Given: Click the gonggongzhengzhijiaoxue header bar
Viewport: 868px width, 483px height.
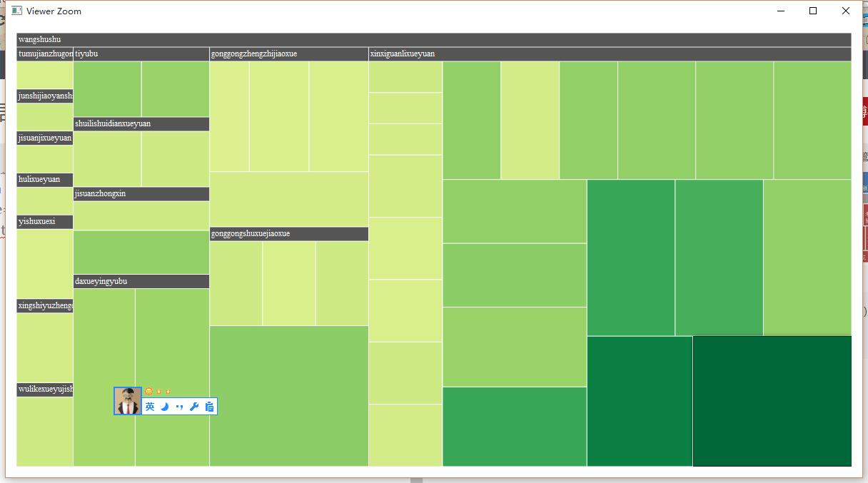Looking at the screenshot, I should (x=288, y=54).
